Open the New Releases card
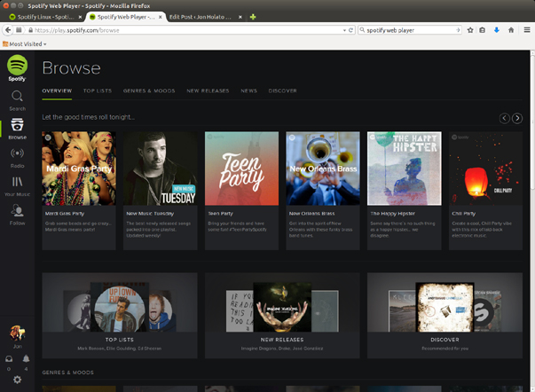Viewport: 535px width, 392px height. coord(282,315)
